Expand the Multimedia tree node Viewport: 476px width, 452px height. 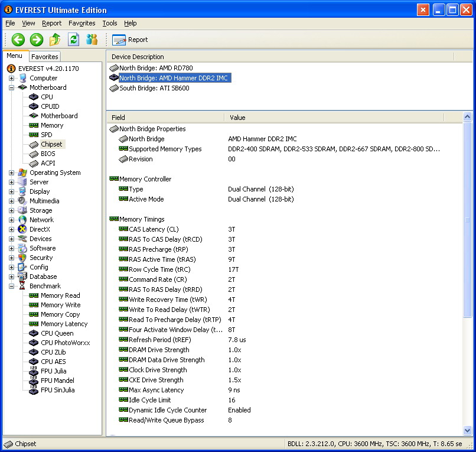click(x=12, y=201)
